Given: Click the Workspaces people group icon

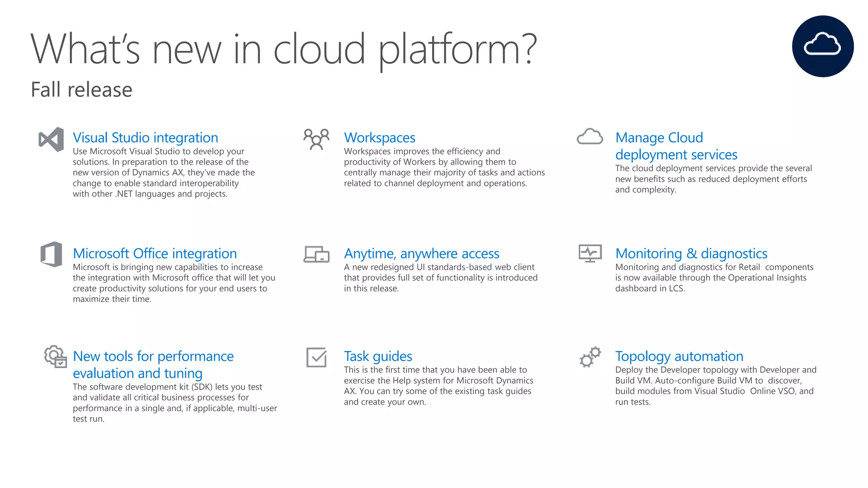Looking at the screenshot, I should click(x=316, y=139).
